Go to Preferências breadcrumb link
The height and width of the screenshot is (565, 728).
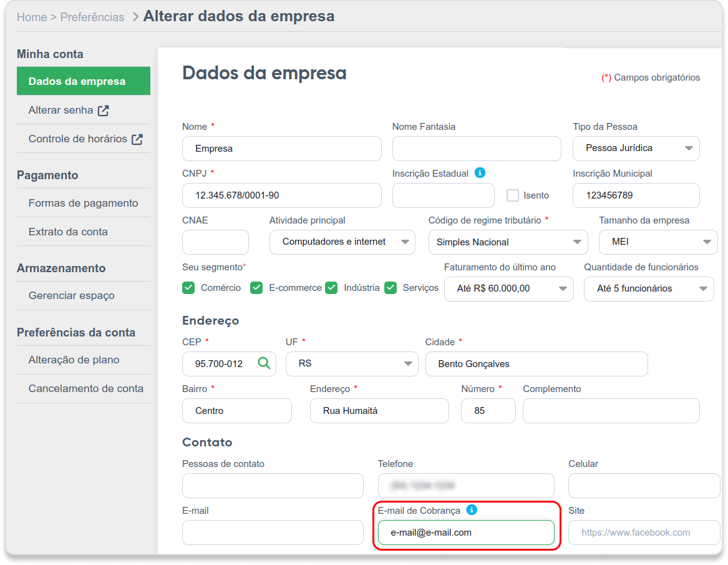tap(92, 17)
